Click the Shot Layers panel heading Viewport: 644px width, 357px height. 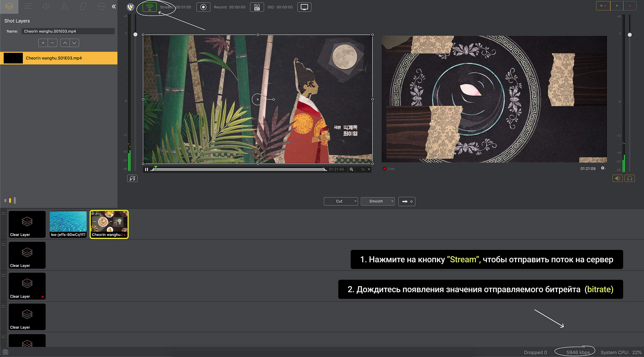coord(17,21)
